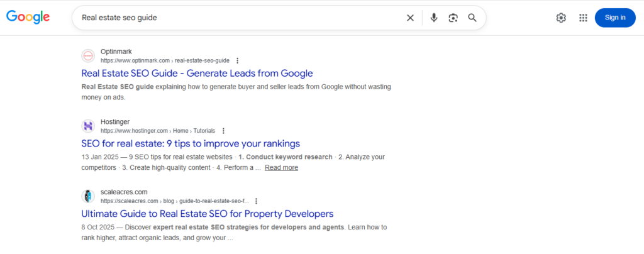Screen dimensions: 644x254
Task: Click the Optinmark site favicon
Action: pos(88,56)
